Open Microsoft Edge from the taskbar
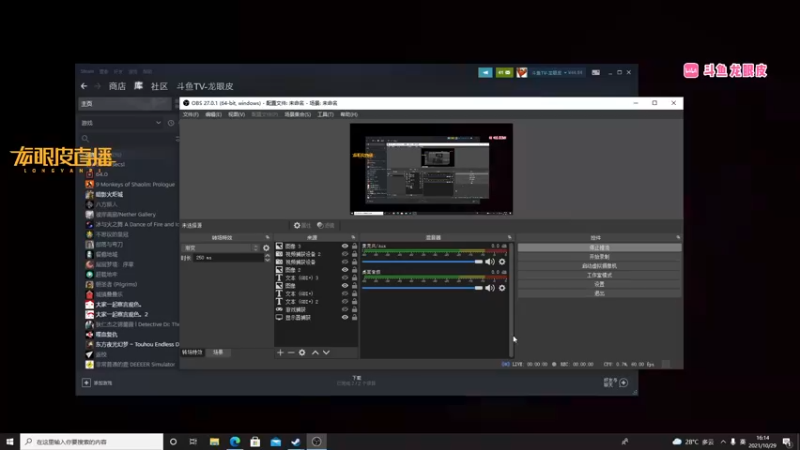800x450 pixels. [235, 441]
